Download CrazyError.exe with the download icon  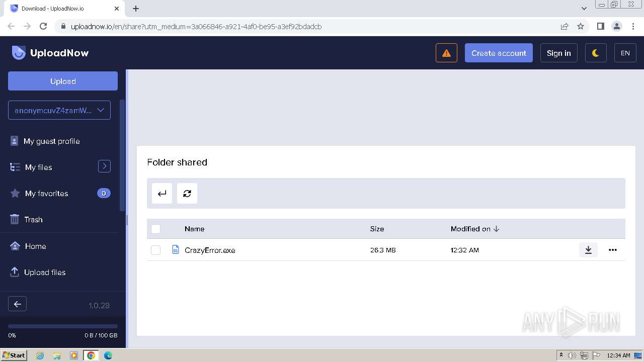click(588, 250)
